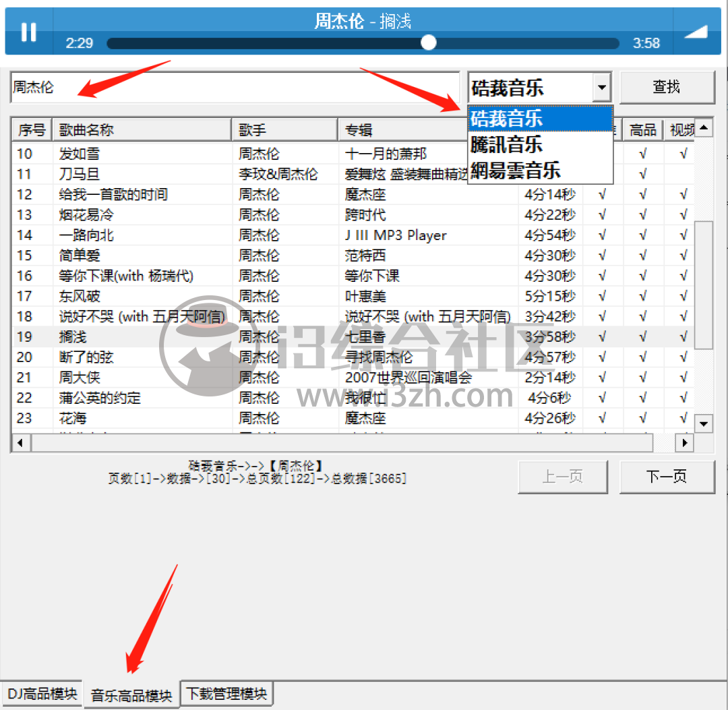Select the song 断了的弦

[x=86, y=357]
